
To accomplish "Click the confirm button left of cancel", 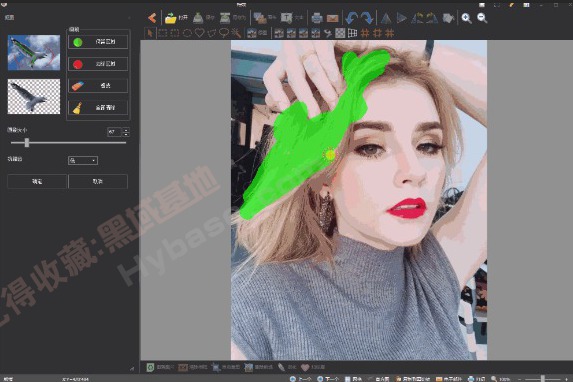I will [37, 181].
